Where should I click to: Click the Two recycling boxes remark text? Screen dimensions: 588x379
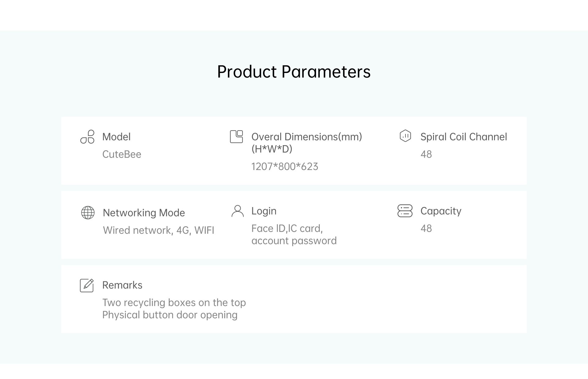coord(174,302)
